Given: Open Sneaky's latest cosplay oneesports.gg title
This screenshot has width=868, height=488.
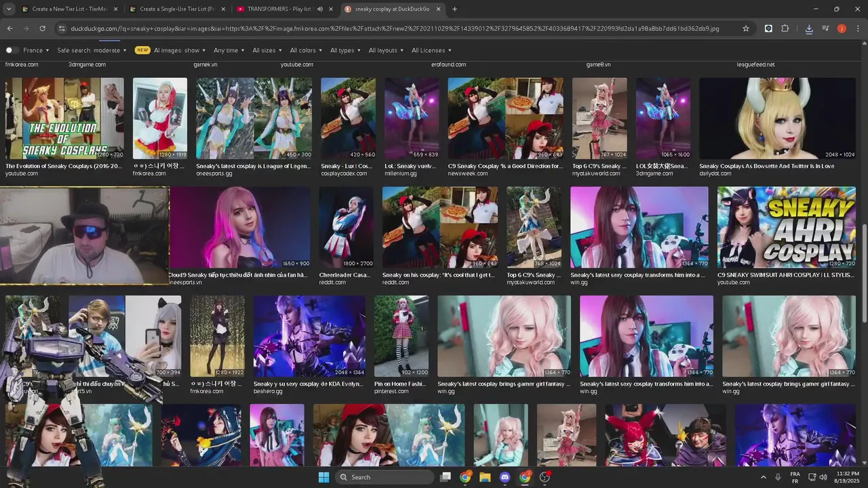Looking at the screenshot, I should click(254, 166).
